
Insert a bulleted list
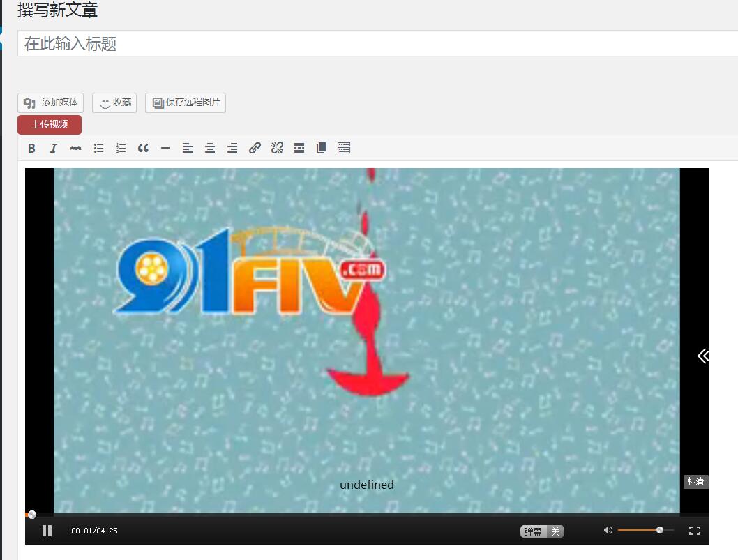click(98, 149)
